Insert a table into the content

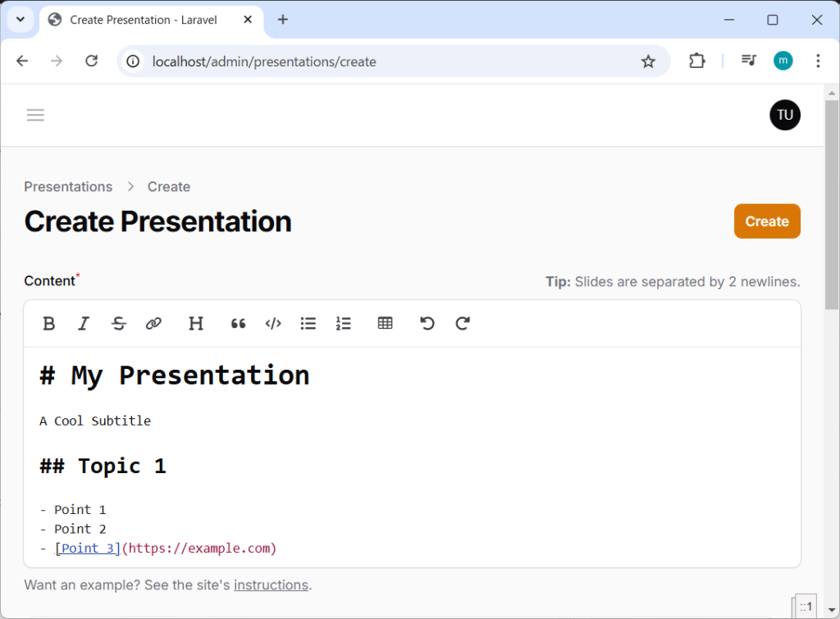pyautogui.click(x=386, y=324)
